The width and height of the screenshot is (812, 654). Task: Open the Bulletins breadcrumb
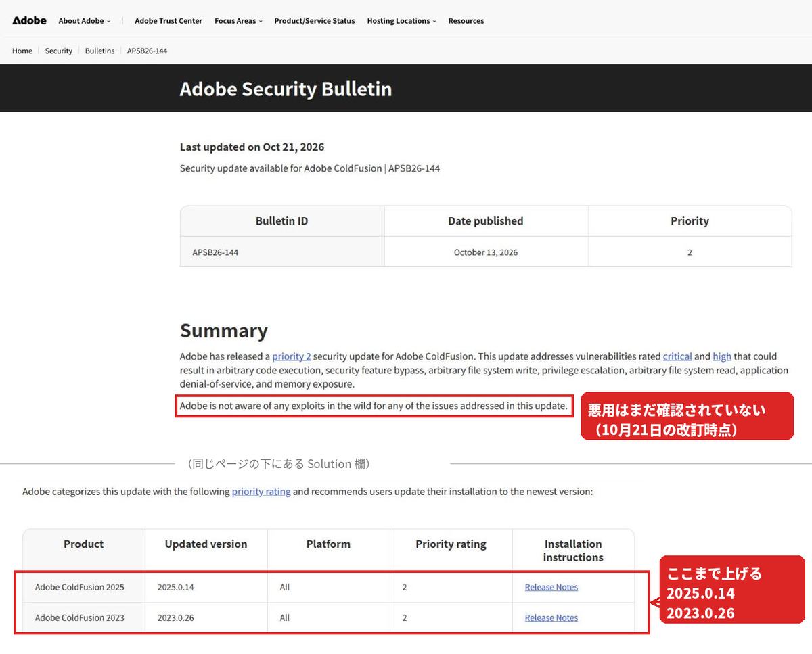click(x=99, y=51)
